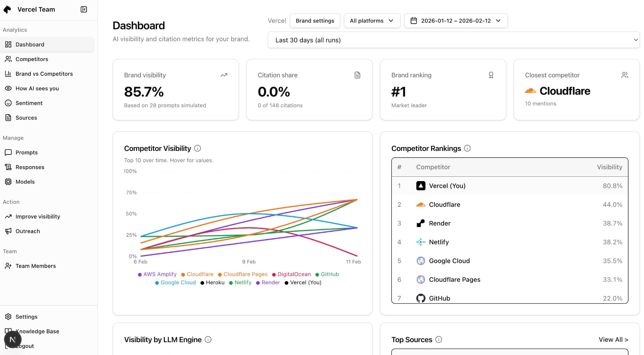Open Sentiment via the smiley icon
Image resolution: width=644 pixels, height=355 pixels.
pos(8,103)
